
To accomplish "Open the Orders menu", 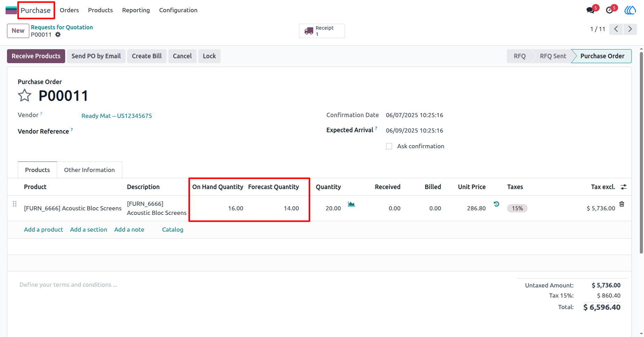I will [x=69, y=10].
